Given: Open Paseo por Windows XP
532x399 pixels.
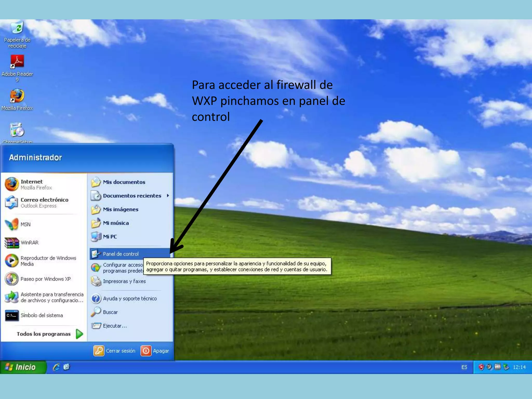Looking at the screenshot, I should click(x=44, y=279).
